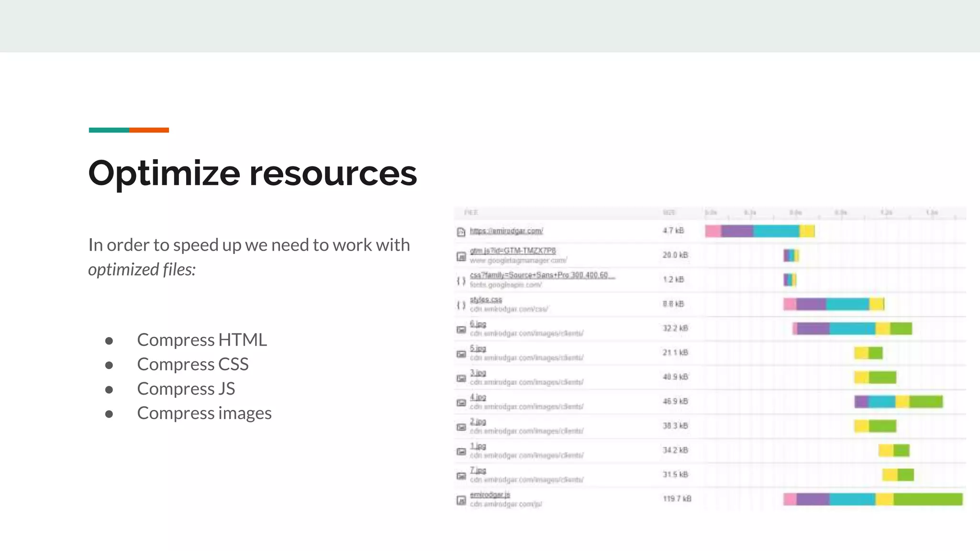Click the image icon beside 1.jpg
980x551 pixels.
point(461,452)
